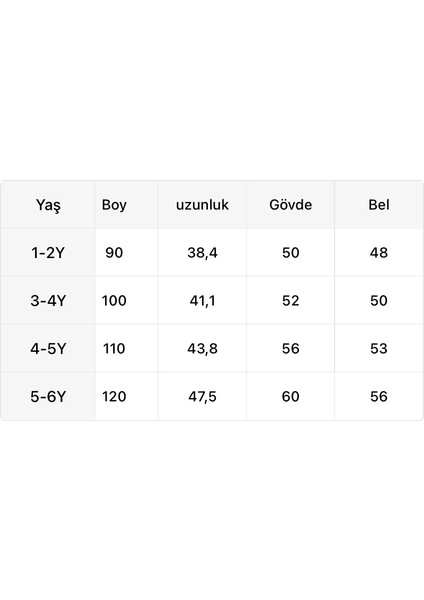Screen dimensions: 424x600
Task: Click the 41,1 length value
Action: 202,301
